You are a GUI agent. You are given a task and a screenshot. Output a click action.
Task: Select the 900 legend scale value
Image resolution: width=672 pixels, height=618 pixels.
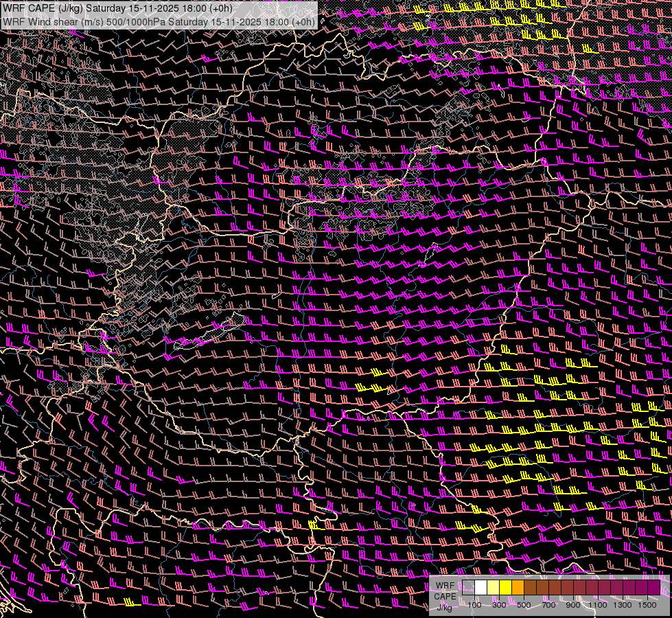(573, 605)
